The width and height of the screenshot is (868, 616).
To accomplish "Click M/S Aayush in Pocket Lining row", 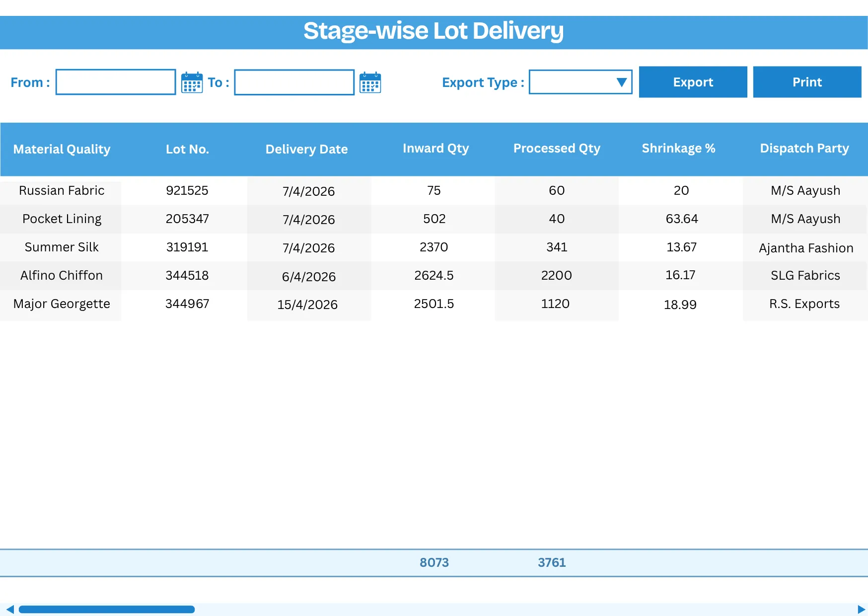I will 805,219.
